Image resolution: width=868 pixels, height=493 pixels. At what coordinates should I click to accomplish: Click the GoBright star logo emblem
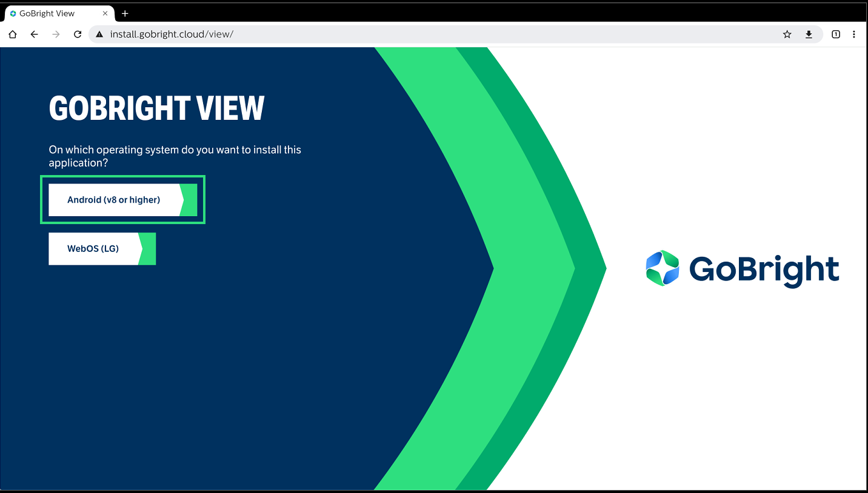[663, 268]
